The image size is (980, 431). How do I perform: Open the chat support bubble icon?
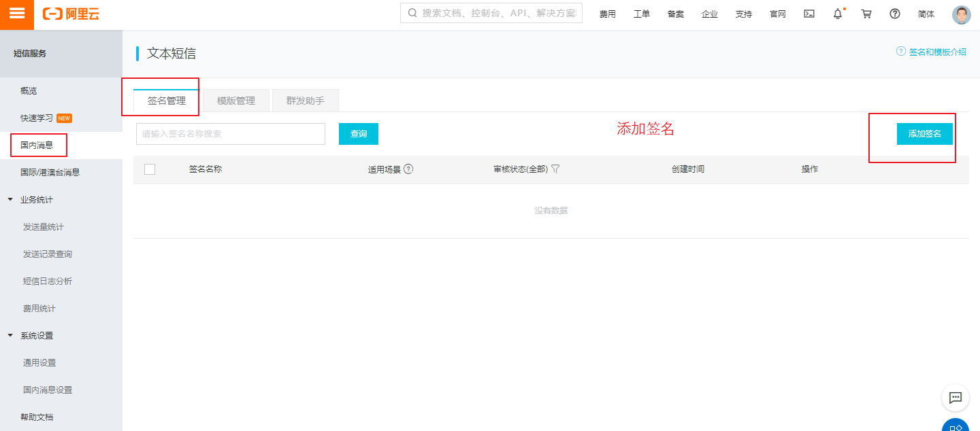(x=955, y=398)
